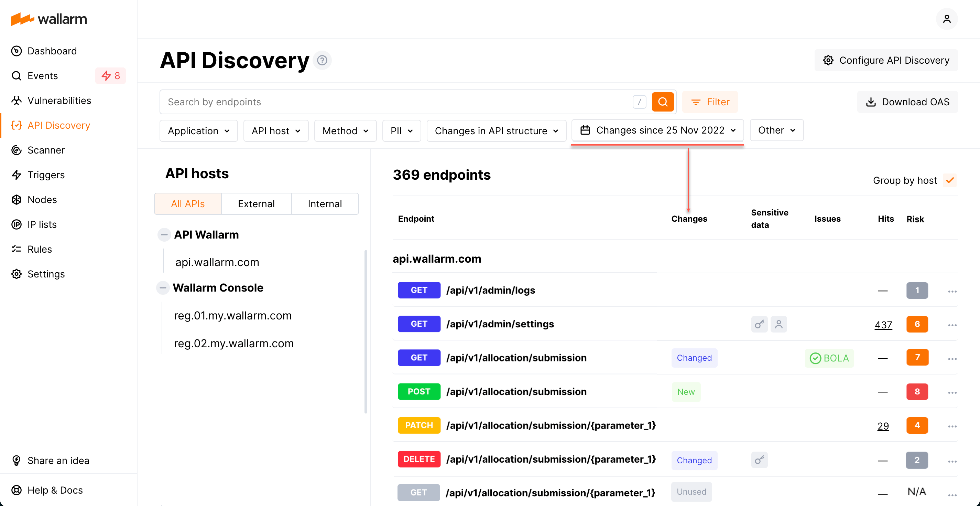The image size is (980, 506).
Task: Collapse the Wallarm Console group
Action: pos(163,287)
